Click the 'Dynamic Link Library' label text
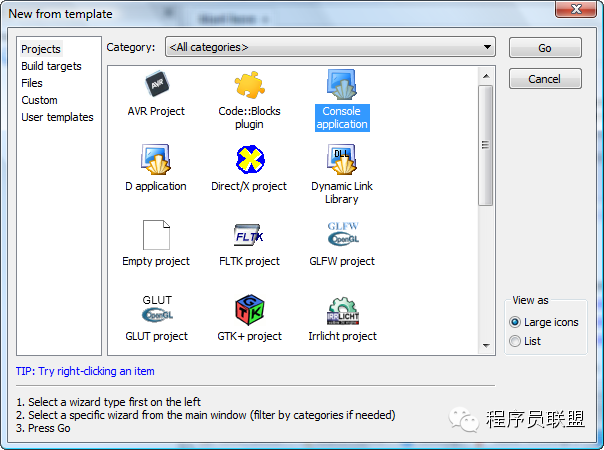Image resolution: width=604 pixels, height=450 pixels. click(342, 193)
